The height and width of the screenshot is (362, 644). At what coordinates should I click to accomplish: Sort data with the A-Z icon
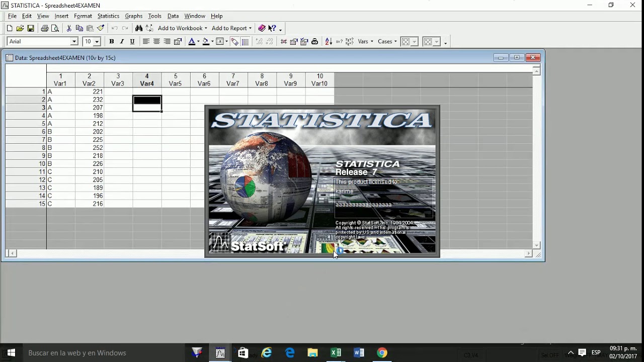pos(329,42)
